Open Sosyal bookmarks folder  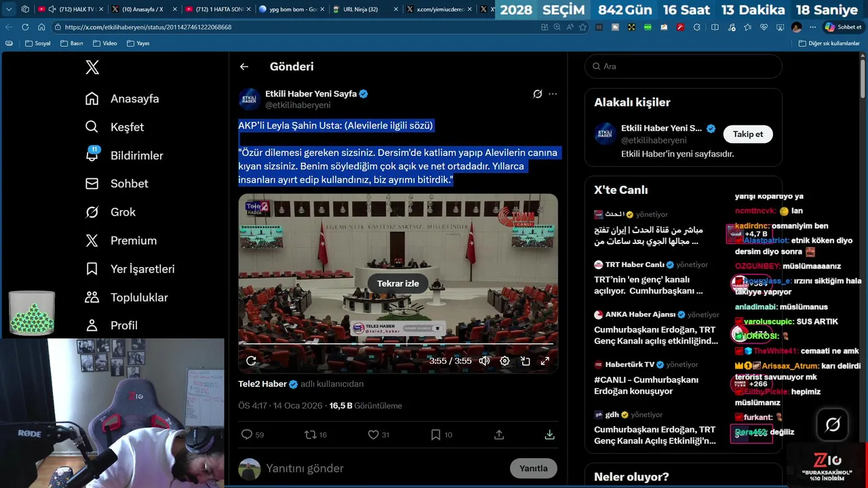38,43
